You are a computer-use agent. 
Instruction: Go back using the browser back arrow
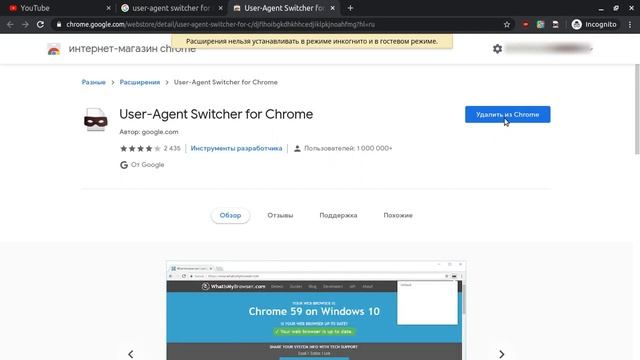[10, 24]
